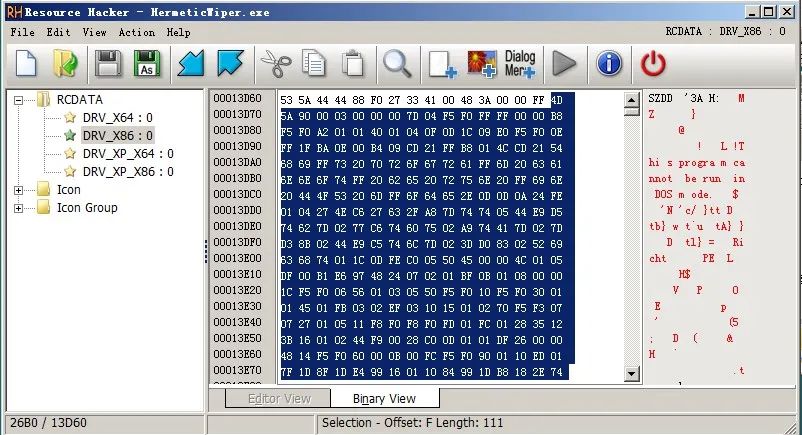Click the New file toolbar icon
Screen dimensions: 802x435
click(x=26, y=64)
